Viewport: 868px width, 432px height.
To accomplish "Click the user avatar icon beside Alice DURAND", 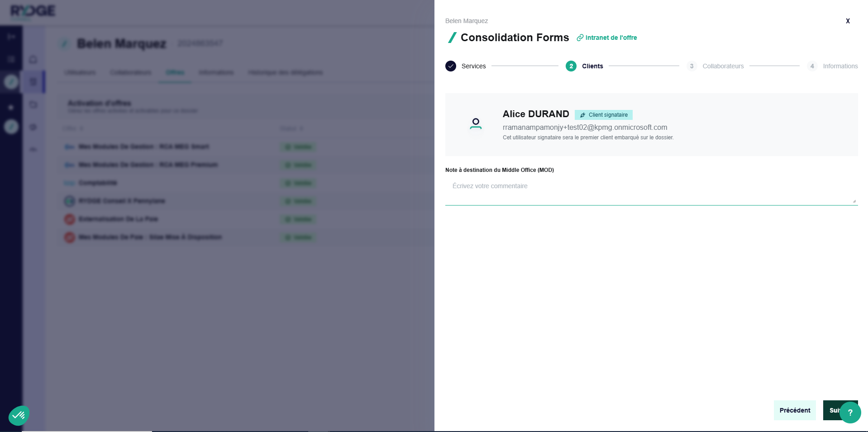I will (x=476, y=124).
